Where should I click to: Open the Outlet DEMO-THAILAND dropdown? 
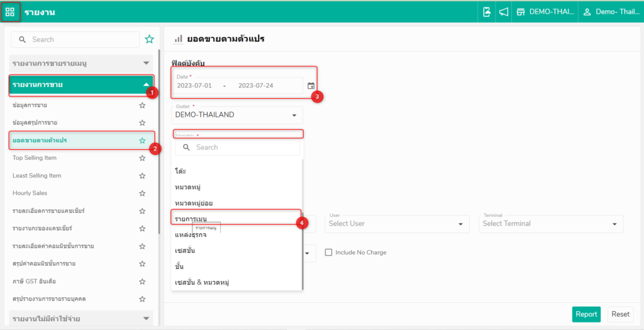(237, 115)
